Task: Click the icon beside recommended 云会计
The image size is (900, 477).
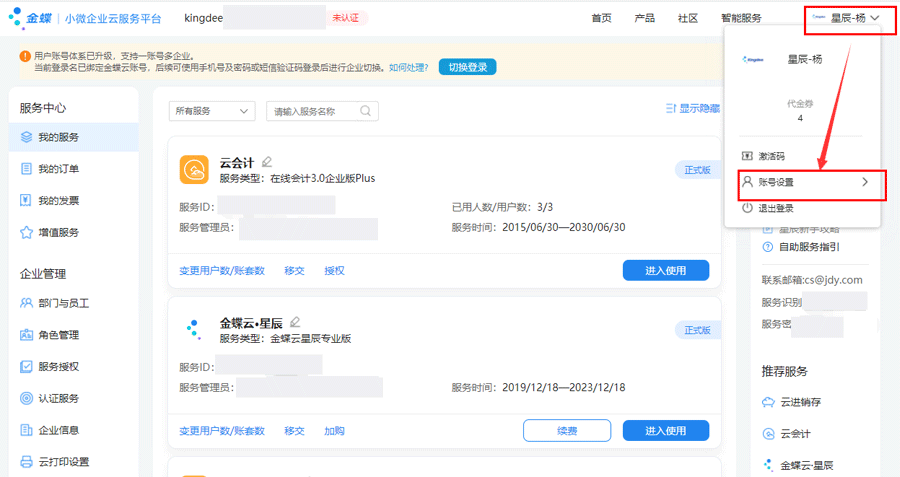Action: [768, 434]
